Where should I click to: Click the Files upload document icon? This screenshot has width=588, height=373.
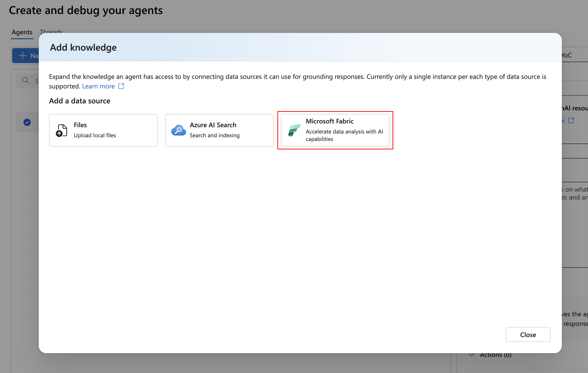click(x=62, y=130)
